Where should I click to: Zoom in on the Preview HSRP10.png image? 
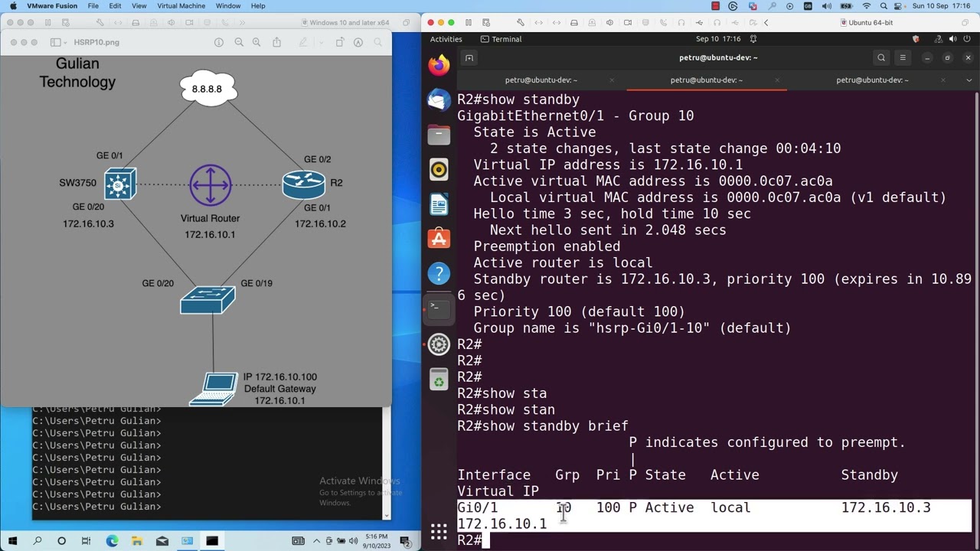(256, 42)
